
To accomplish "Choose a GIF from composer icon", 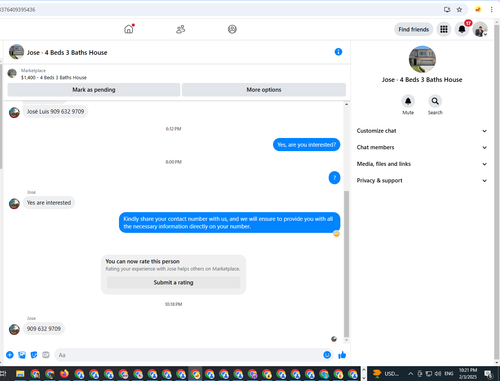I will click(x=46, y=355).
